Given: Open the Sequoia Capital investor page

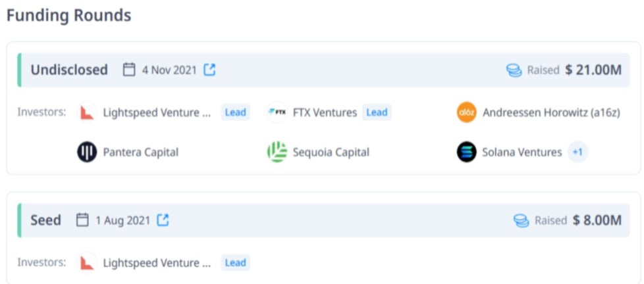Looking at the screenshot, I should (x=331, y=153).
